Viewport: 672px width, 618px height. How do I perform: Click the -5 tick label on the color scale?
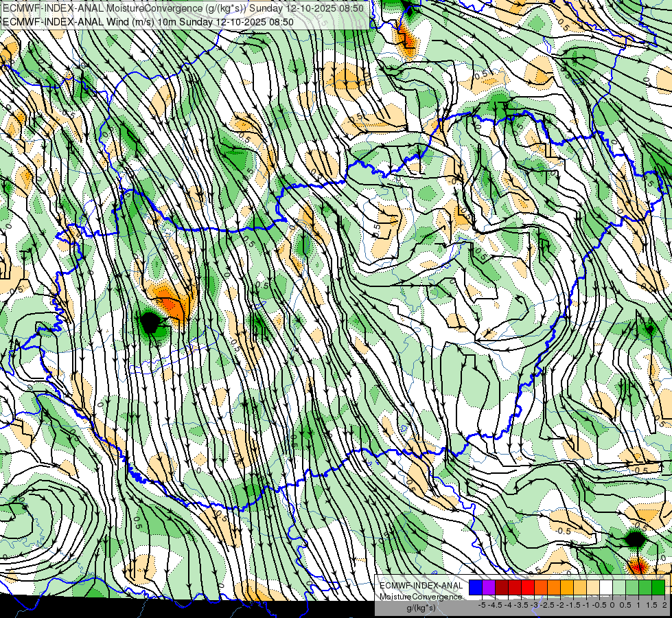482,605
